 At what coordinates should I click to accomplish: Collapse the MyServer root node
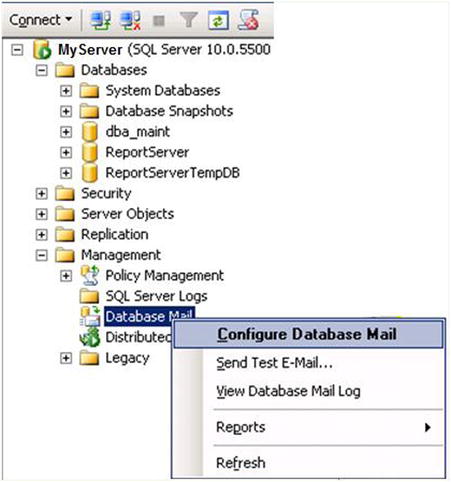(x=17, y=50)
